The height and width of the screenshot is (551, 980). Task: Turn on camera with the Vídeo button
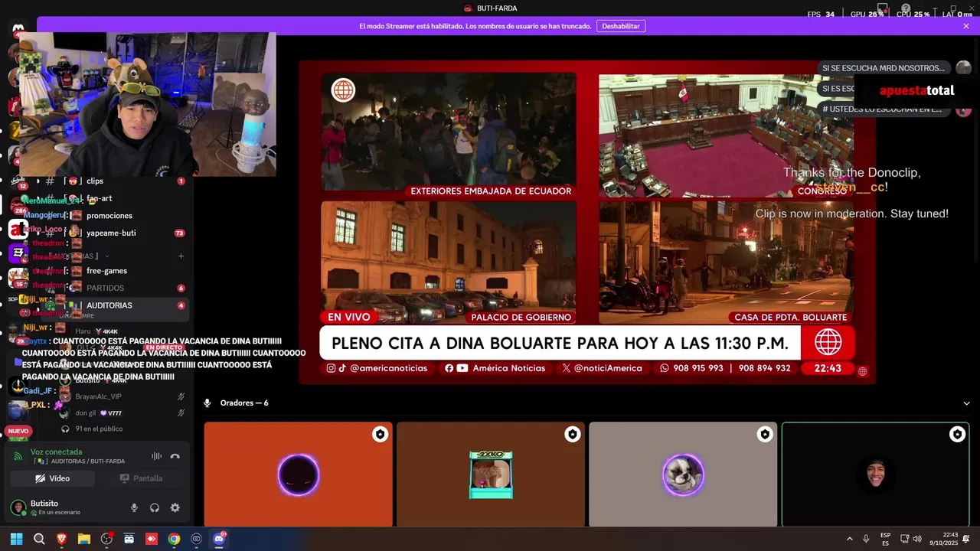(52, 478)
